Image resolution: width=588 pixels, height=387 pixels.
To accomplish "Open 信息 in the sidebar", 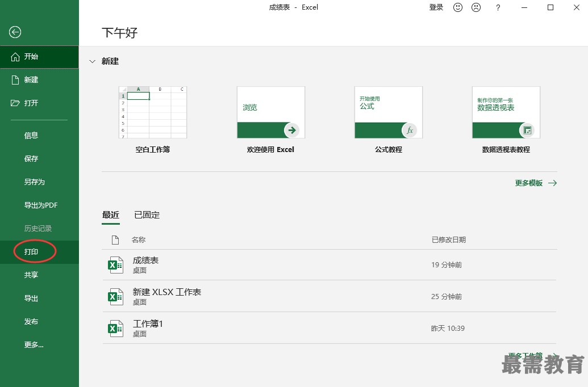I will (x=39, y=135).
